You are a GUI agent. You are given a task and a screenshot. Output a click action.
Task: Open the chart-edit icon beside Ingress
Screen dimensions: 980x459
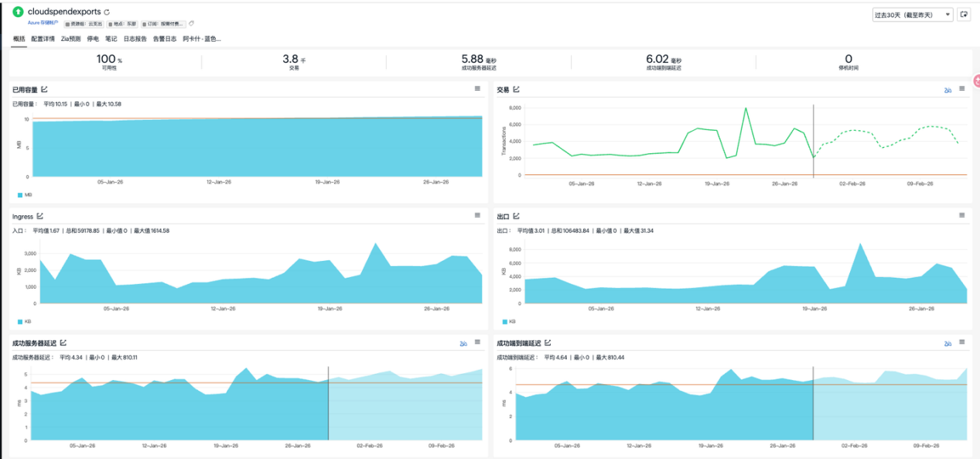tap(40, 216)
